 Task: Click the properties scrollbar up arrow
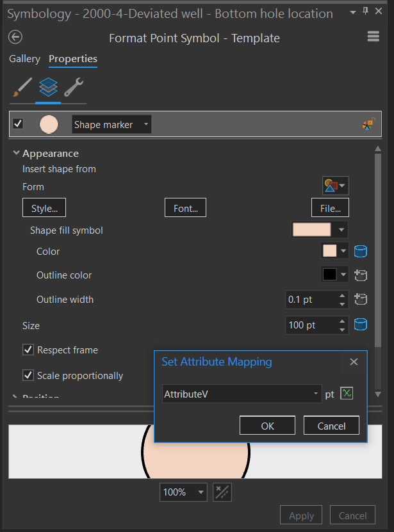(x=378, y=149)
